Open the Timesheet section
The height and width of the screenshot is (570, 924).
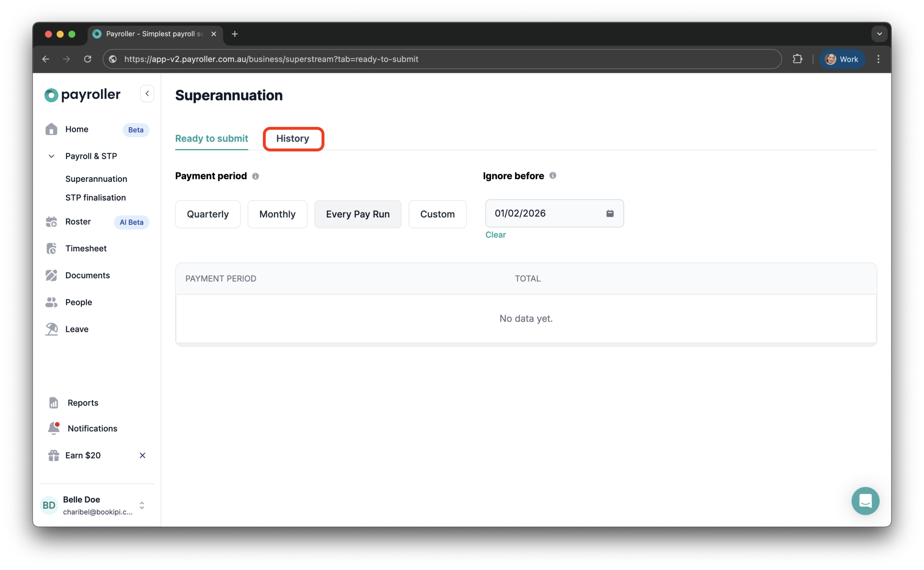pos(86,248)
